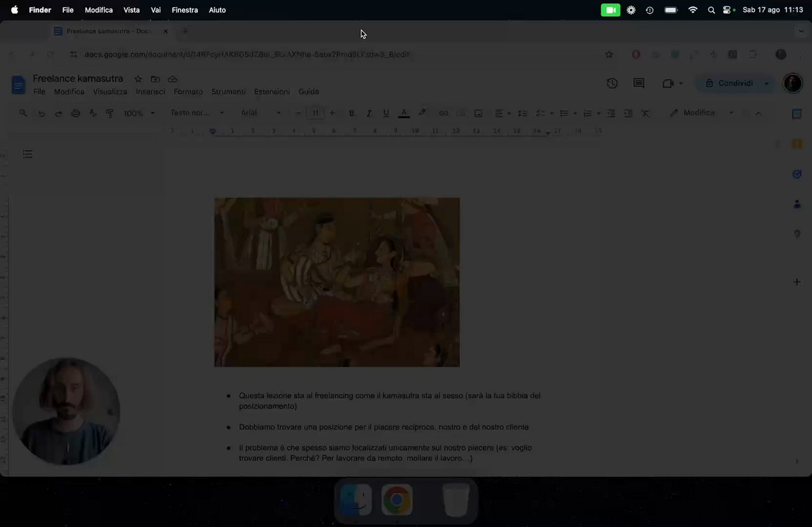The height and width of the screenshot is (527, 812).
Task: Open the zoom level dropdown at 100%
Action: [139, 113]
